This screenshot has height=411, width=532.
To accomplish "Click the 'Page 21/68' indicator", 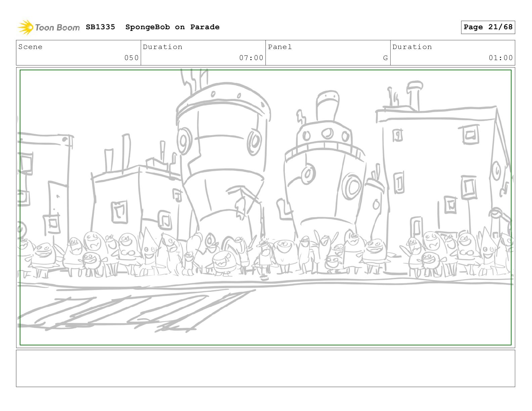I will (x=488, y=27).
